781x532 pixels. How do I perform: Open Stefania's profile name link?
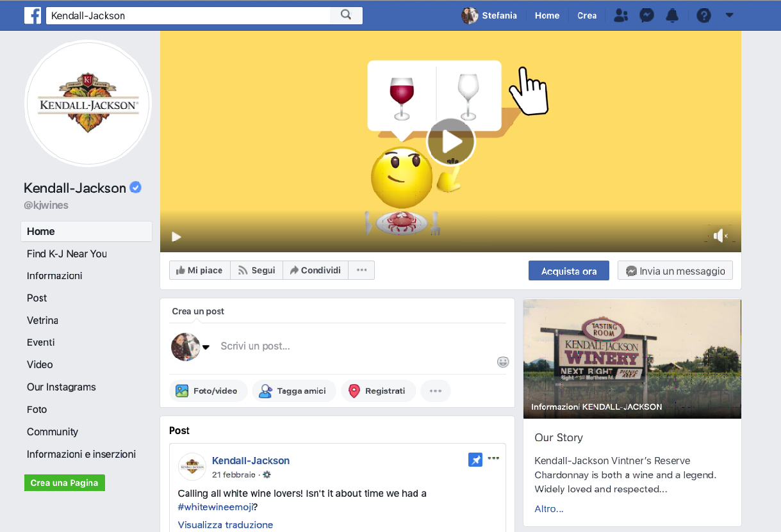[x=500, y=15]
